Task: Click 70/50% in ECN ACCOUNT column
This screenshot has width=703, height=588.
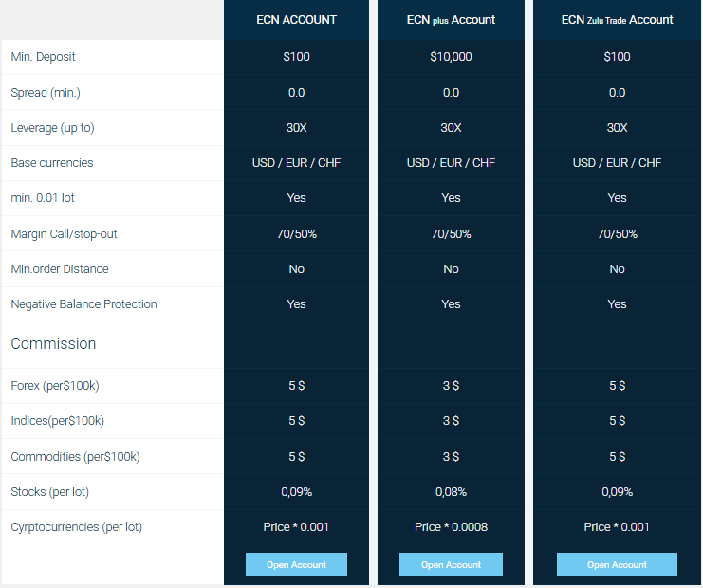Action: coord(296,233)
